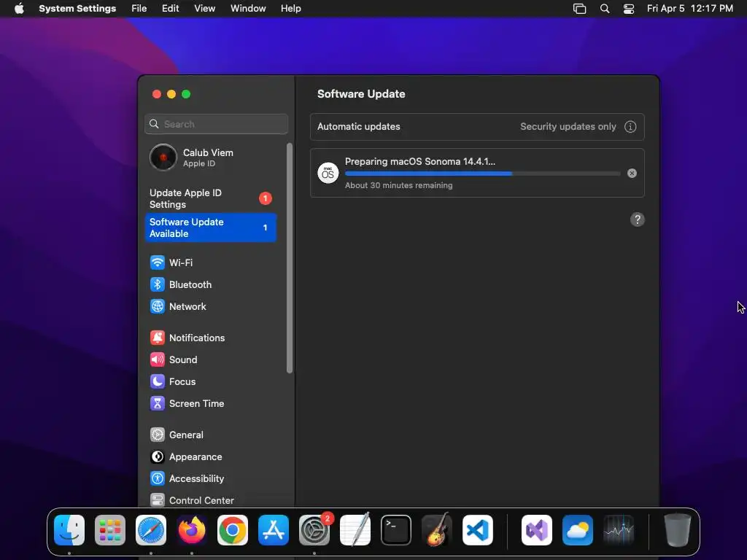This screenshot has height=560, width=747.
Task: Click red badge on Update Apple ID
Action: click(266, 198)
